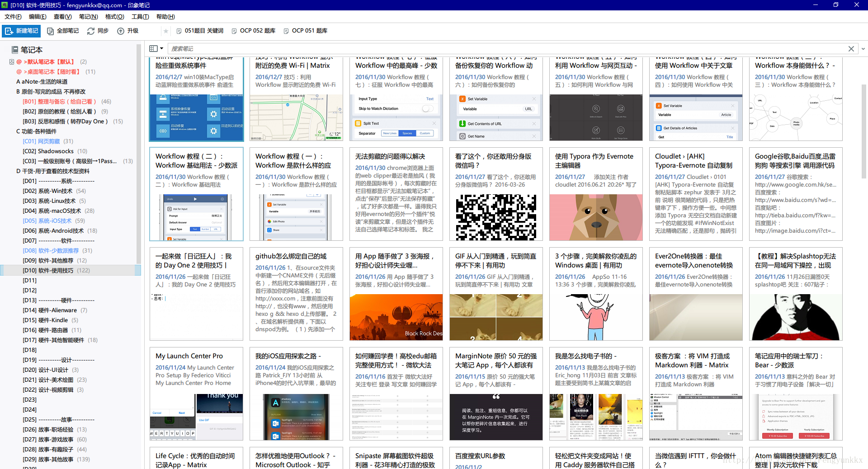Open note Life Cycle 优秀的自动时间记录App
868x469 pixels.
coord(196,458)
